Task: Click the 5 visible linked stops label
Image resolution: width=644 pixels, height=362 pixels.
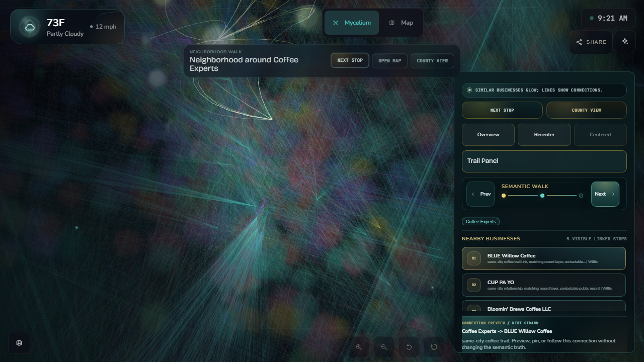Action: pyautogui.click(x=597, y=239)
